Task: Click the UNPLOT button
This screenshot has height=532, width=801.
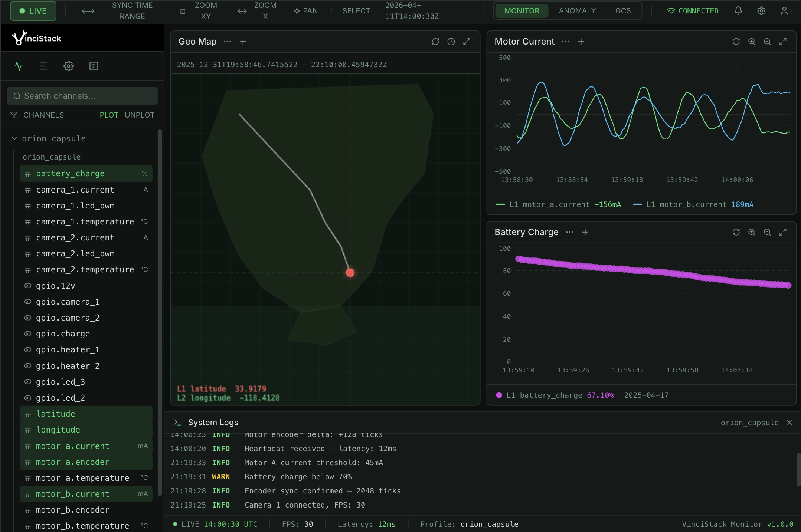Action: tap(140, 115)
